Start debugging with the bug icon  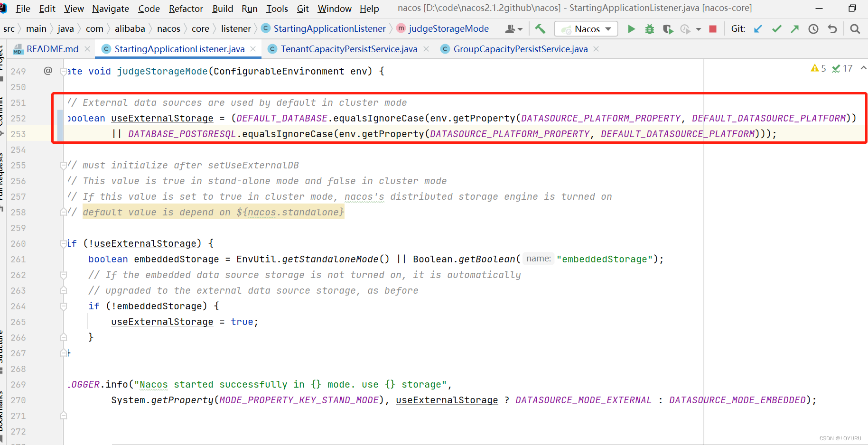[x=649, y=29]
